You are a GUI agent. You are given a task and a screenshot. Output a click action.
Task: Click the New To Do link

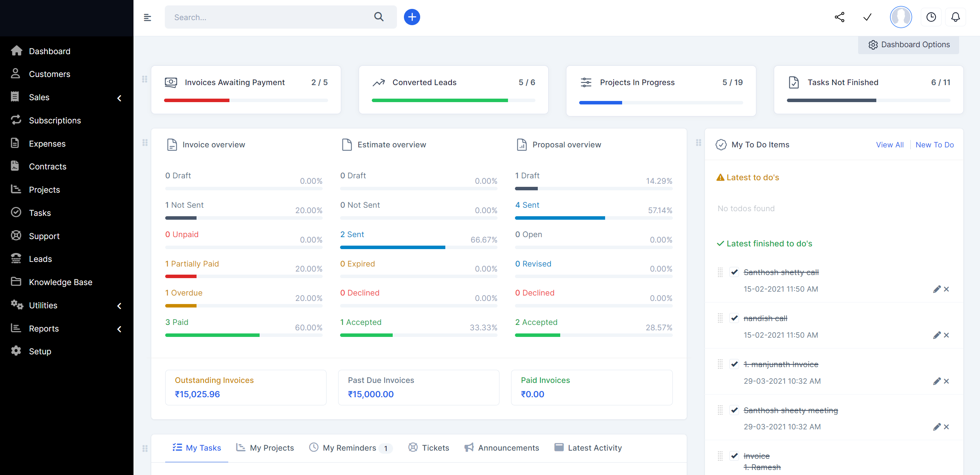click(x=934, y=145)
